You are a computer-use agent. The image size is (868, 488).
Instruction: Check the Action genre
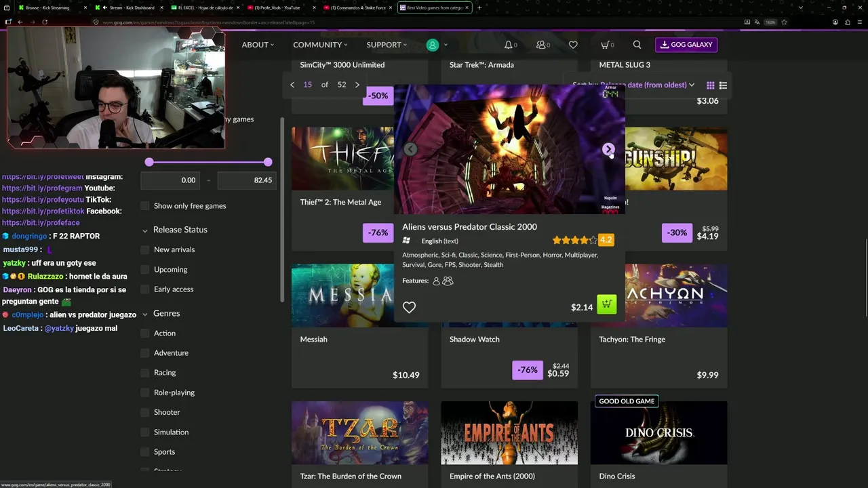point(144,333)
